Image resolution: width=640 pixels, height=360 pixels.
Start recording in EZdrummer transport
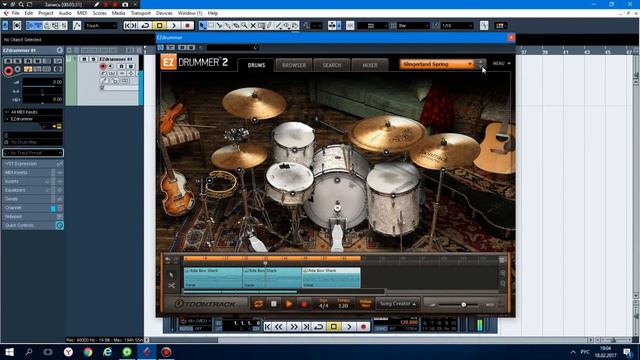304,304
